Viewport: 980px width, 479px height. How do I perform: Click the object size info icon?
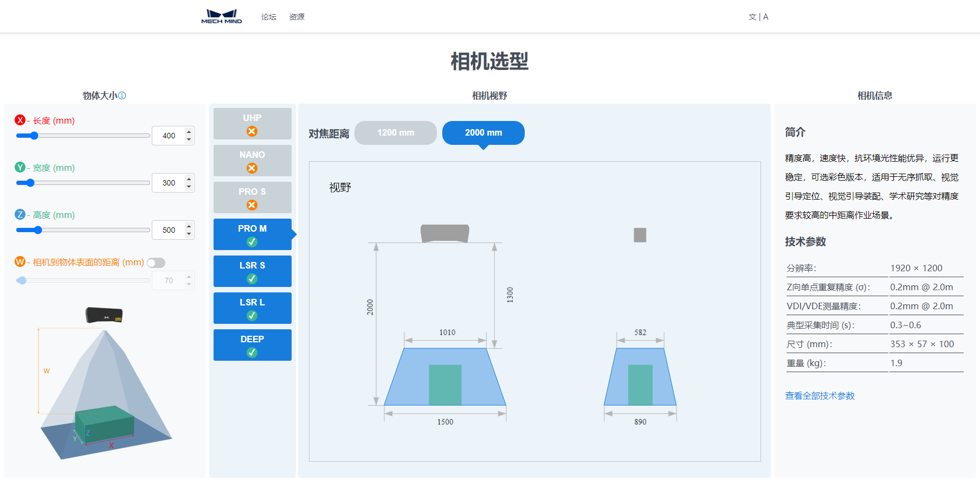122,95
